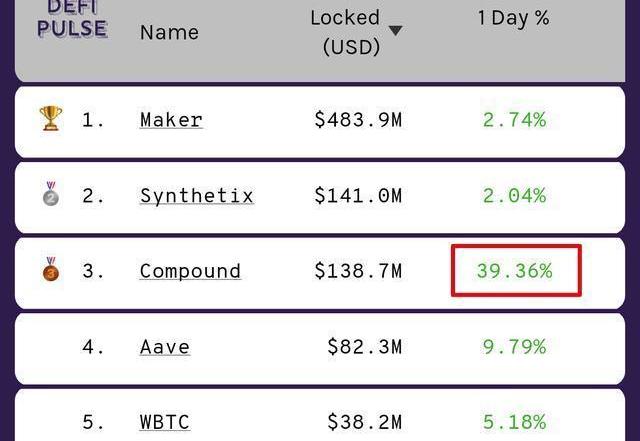Open the Maker project link

171,120
